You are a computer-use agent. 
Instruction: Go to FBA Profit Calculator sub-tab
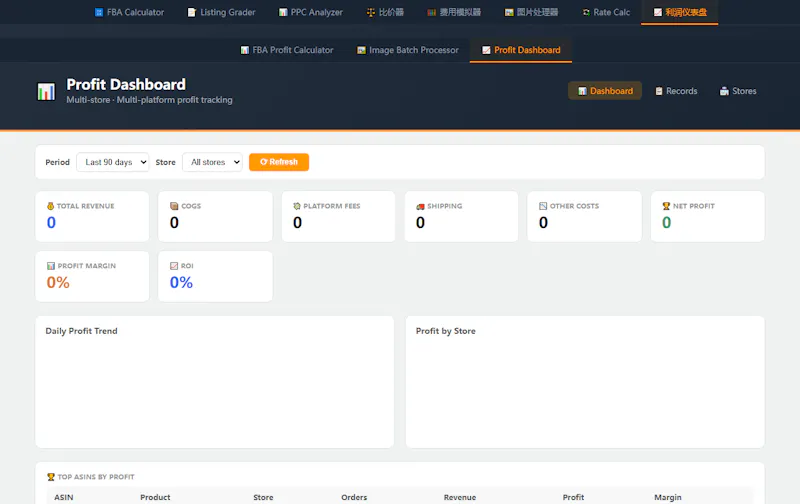(287, 50)
